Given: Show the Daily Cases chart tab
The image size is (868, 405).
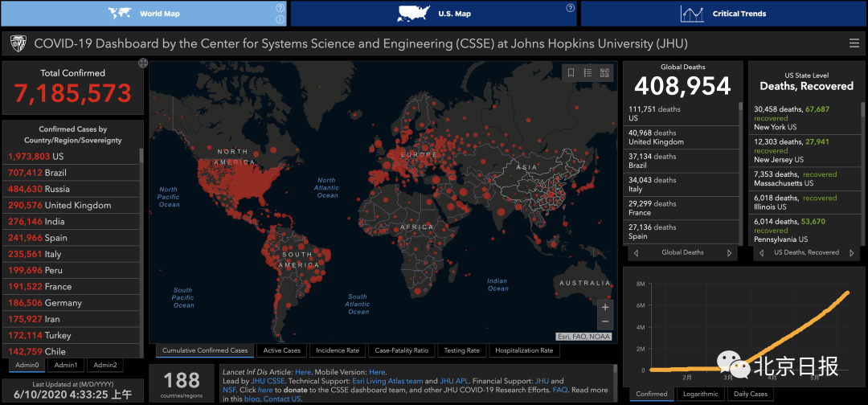Looking at the screenshot, I should [x=751, y=394].
